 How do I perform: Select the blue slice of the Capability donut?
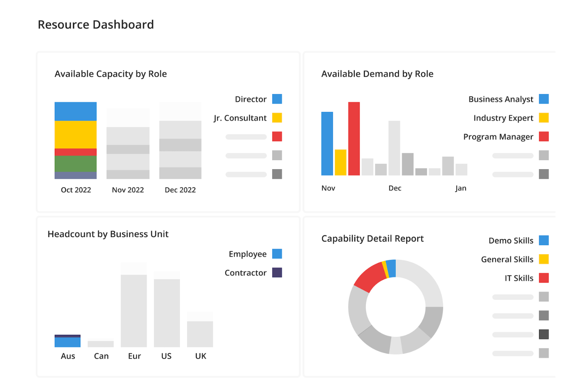[x=391, y=268]
